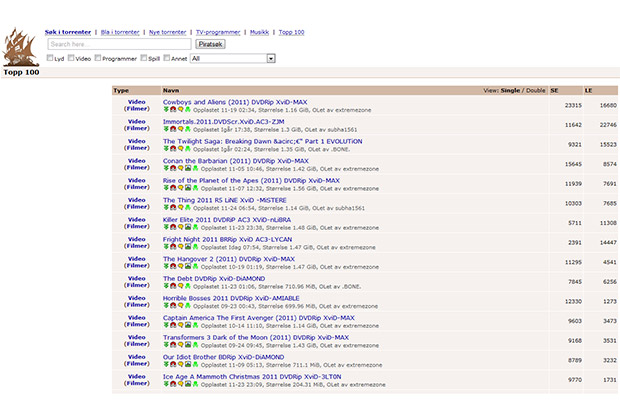Click the green trusted skull for Cowboys and Aliens
Screen dimensions: 620x420
click(x=188, y=109)
